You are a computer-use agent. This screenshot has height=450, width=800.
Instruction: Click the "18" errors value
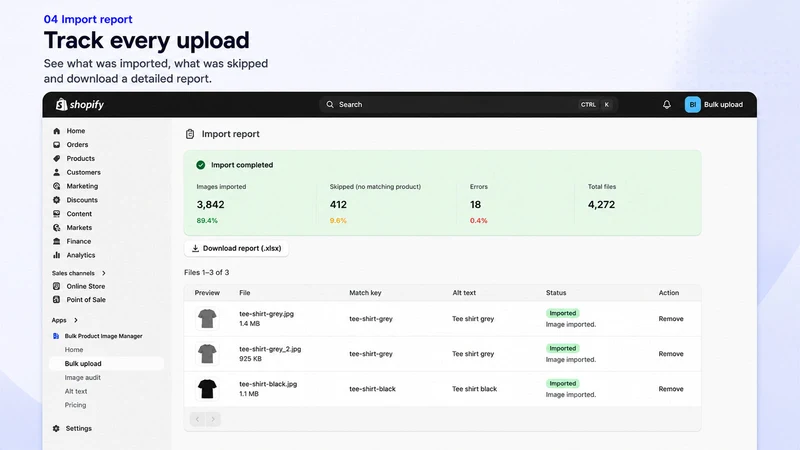pyautogui.click(x=476, y=205)
